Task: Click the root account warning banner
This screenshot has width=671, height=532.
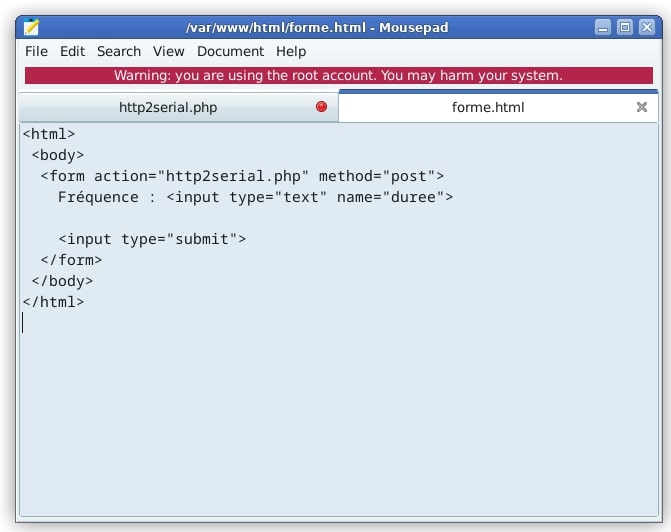Action: pyautogui.click(x=338, y=75)
